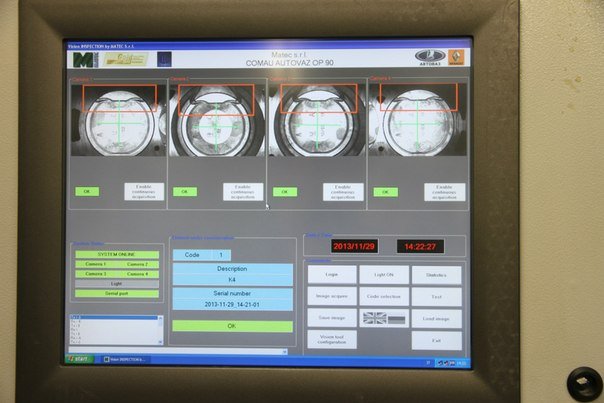This screenshot has height=403, width=604.
Task: Click the Code value field showing 1
Action: [x=221, y=255]
